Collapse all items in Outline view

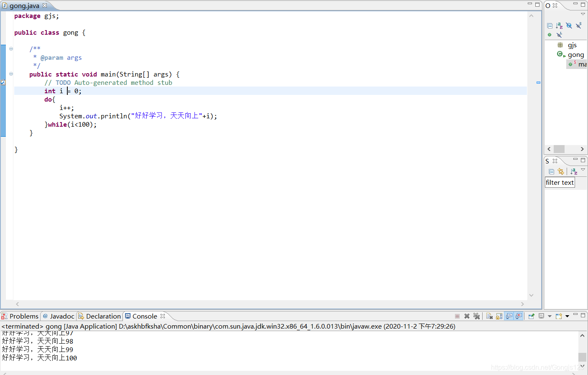(x=550, y=26)
